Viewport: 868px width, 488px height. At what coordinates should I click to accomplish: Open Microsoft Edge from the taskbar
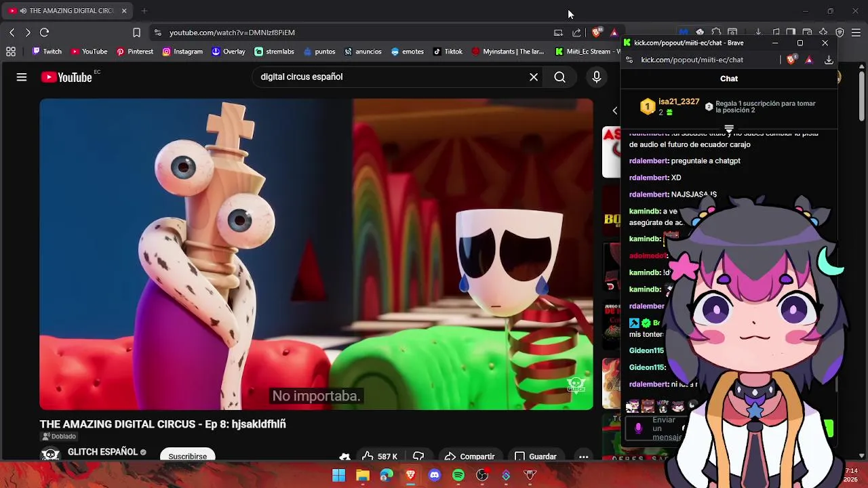click(x=387, y=475)
